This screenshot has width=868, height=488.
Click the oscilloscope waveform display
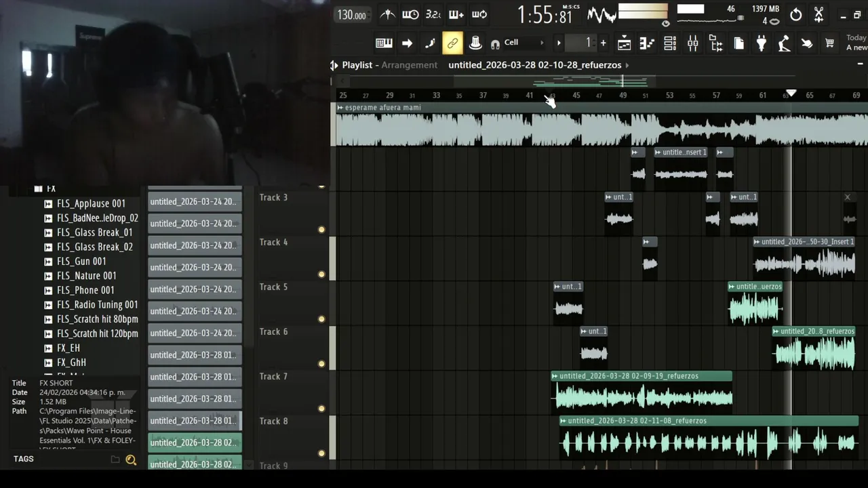coord(601,14)
